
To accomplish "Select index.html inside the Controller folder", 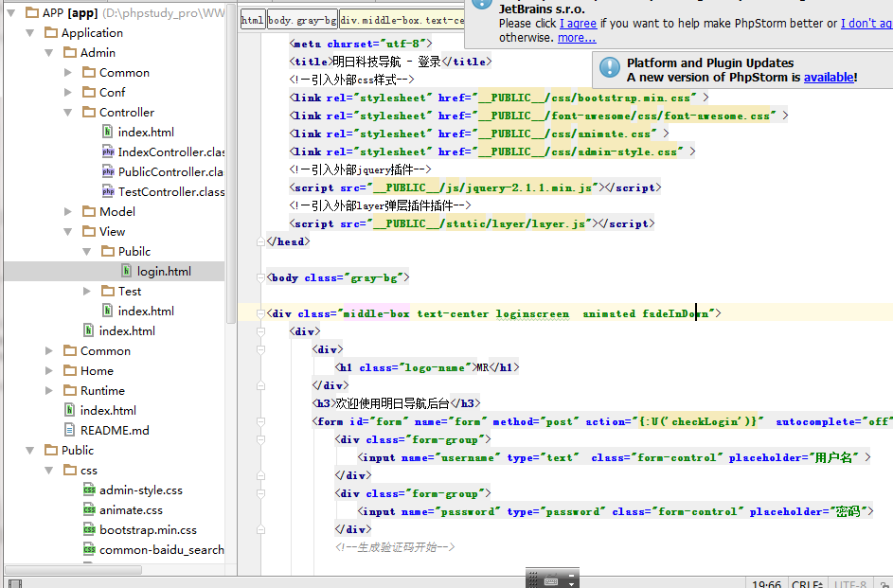I will tap(146, 132).
